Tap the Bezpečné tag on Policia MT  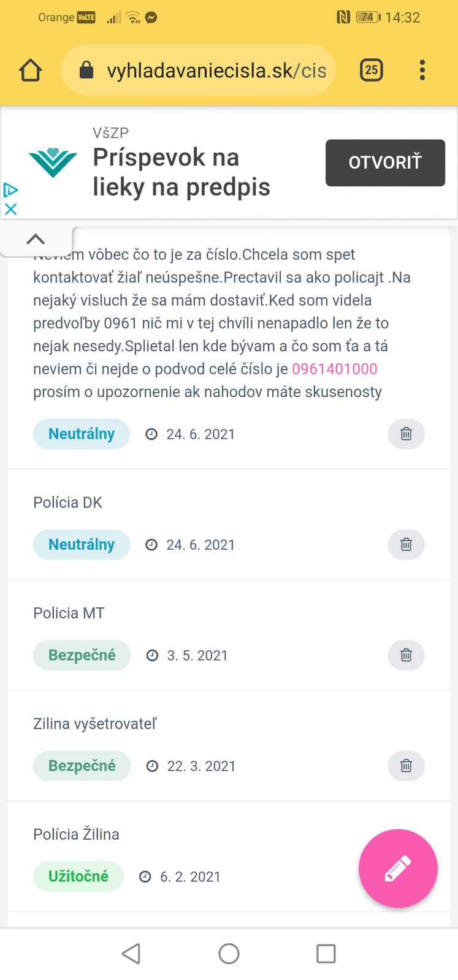[82, 655]
